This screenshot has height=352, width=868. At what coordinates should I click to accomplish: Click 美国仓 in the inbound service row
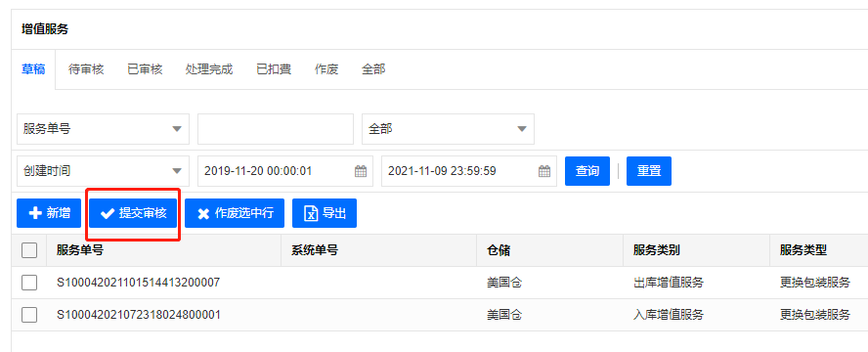(x=504, y=315)
